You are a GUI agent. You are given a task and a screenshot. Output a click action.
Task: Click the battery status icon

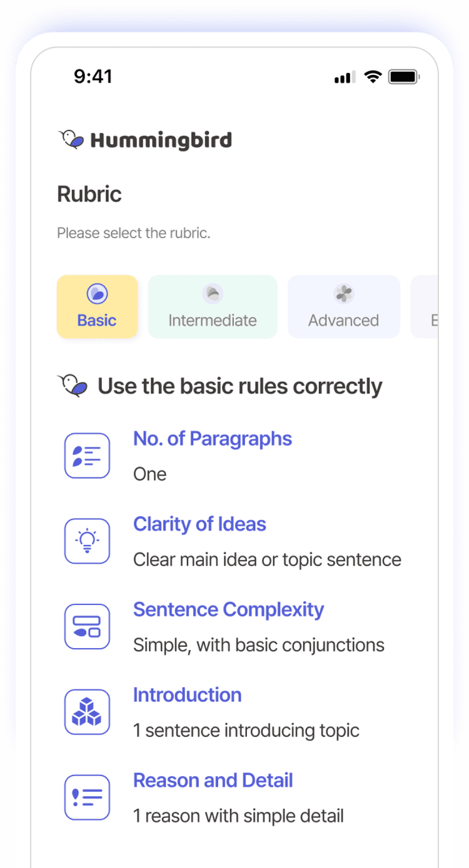tap(404, 77)
